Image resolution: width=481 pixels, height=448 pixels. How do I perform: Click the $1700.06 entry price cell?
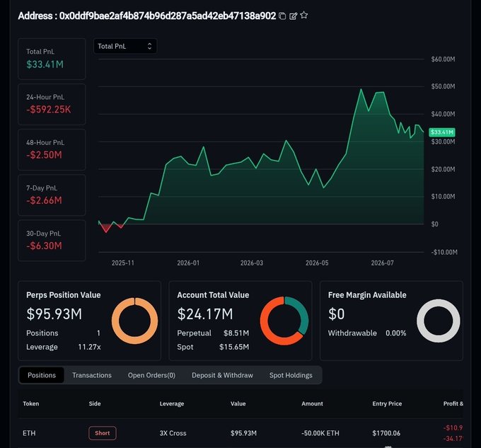[x=386, y=433]
